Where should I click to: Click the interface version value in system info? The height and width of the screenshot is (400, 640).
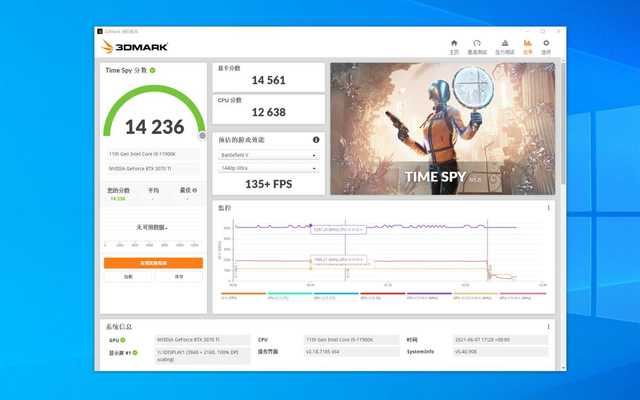pos(352,351)
